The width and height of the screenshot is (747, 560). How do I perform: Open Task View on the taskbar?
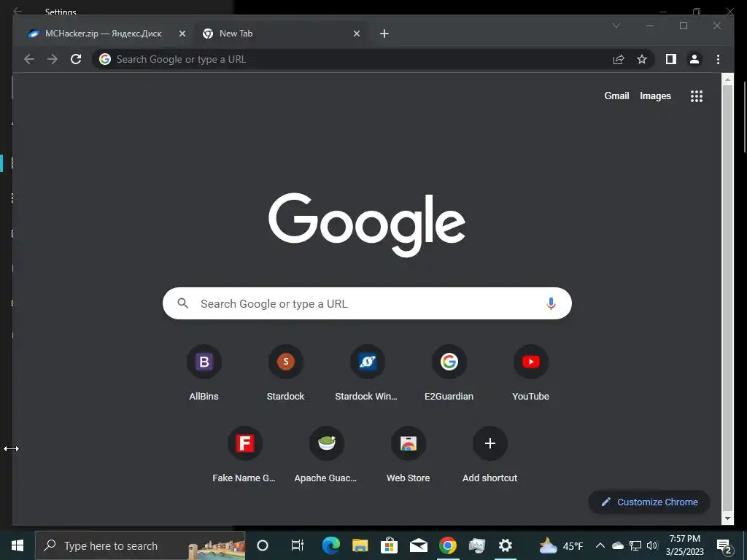[x=298, y=545]
